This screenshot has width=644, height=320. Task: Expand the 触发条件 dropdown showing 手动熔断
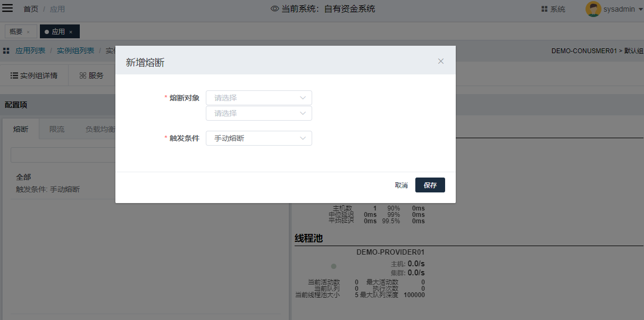click(258, 138)
